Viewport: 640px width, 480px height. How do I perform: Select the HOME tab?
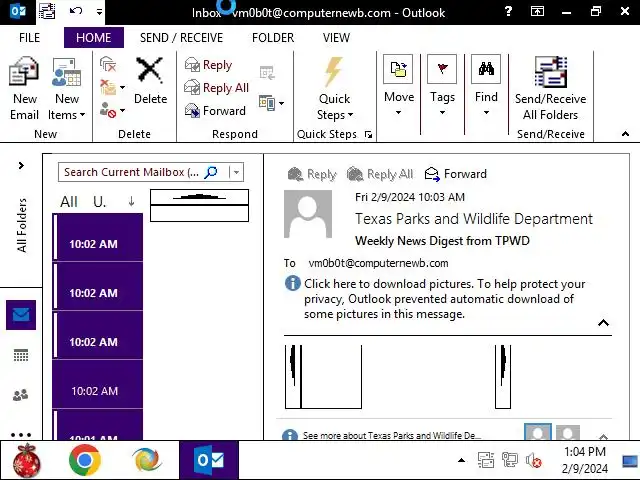(93, 38)
